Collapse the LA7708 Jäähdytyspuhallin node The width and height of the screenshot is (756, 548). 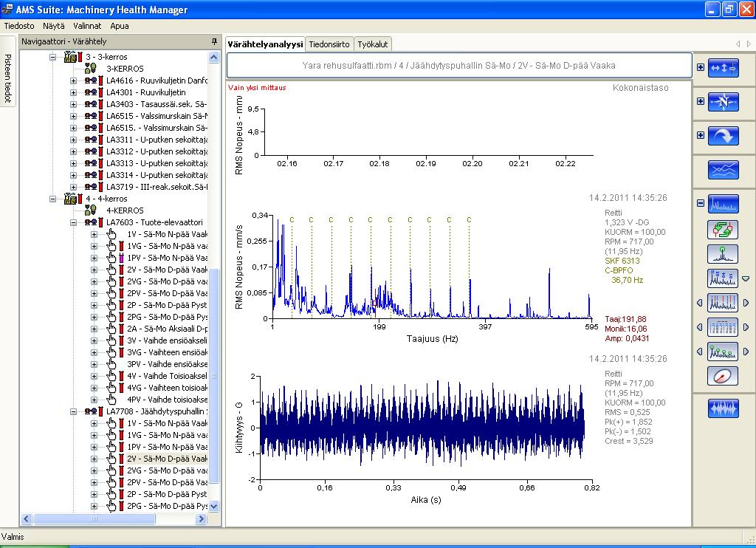(73, 411)
